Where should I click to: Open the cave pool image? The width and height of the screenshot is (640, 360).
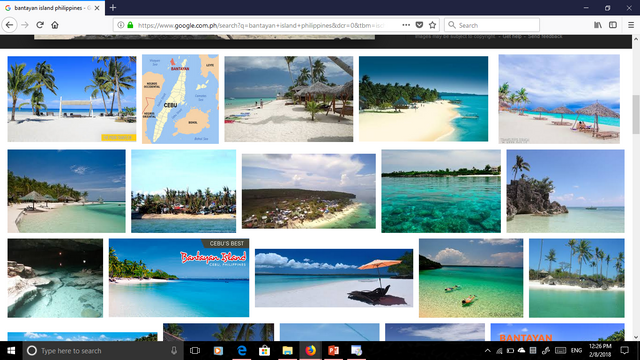pyautogui.click(x=55, y=278)
